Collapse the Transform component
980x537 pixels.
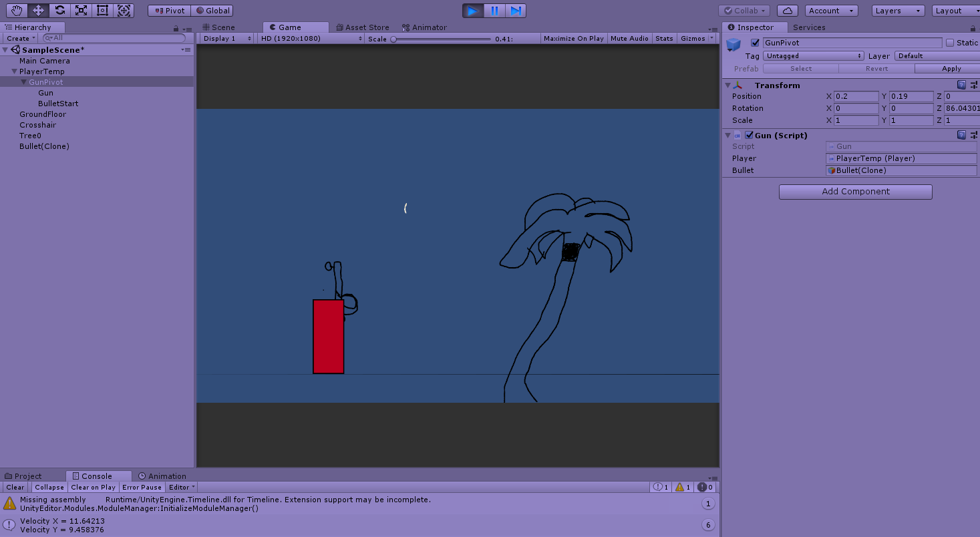[x=727, y=85]
